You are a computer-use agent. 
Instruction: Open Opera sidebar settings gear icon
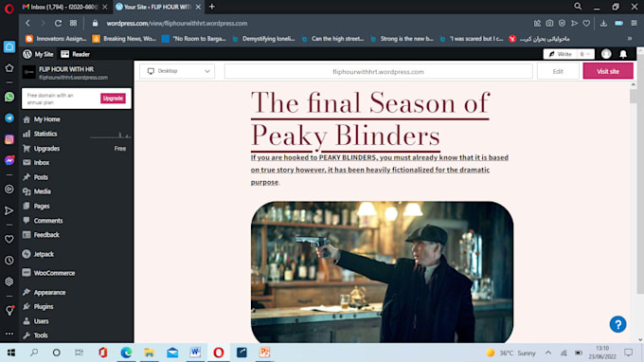pyautogui.click(x=9, y=281)
